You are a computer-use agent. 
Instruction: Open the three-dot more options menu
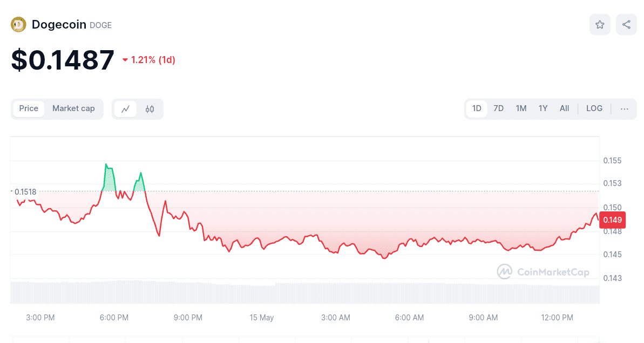click(x=625, y=109)
